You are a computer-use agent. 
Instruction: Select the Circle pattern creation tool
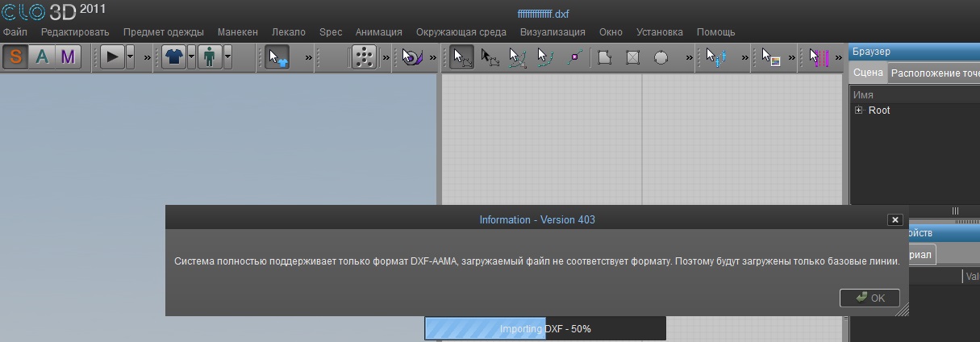pyautogui.click(x=661, y=57)
